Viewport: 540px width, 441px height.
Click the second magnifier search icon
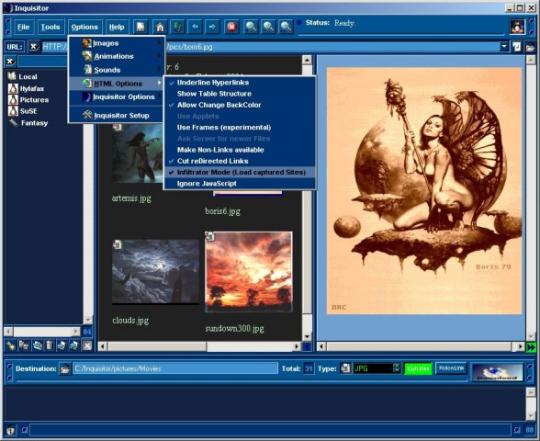tap(268, 27)
